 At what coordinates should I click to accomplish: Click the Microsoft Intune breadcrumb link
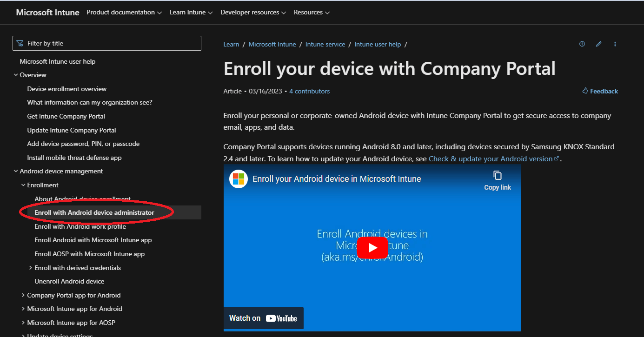pyautogui.click(x=272, y=44)
